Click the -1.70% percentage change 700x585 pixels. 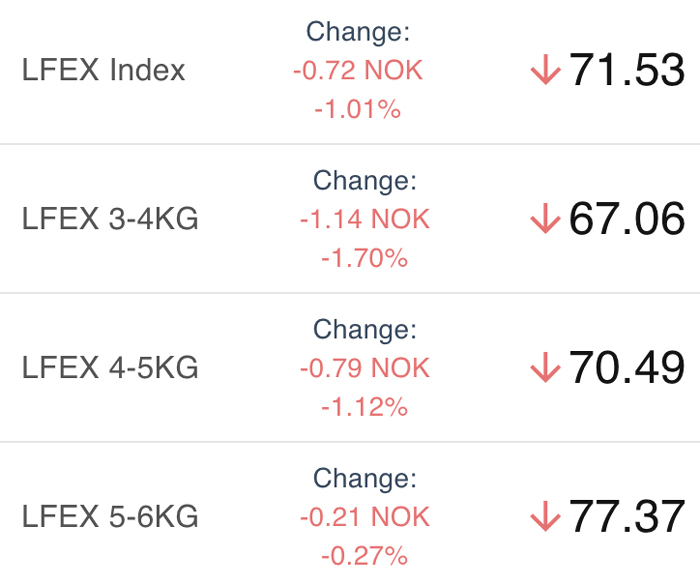click(365, 258)
